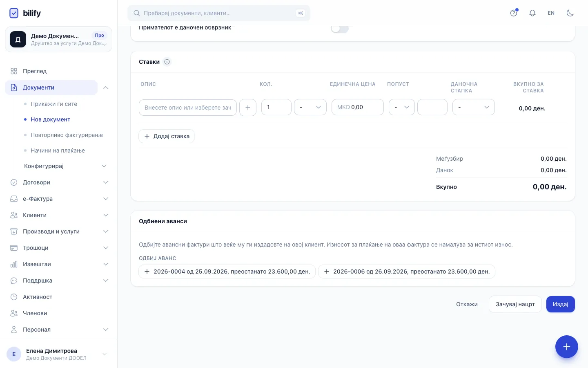The height and width of the screenshot is (368, 588).
Task: Open Начини на плаќање
Action: click(58, 150)
